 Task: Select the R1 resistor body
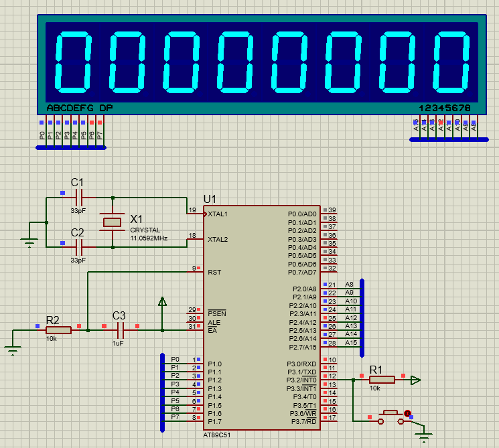382,380
